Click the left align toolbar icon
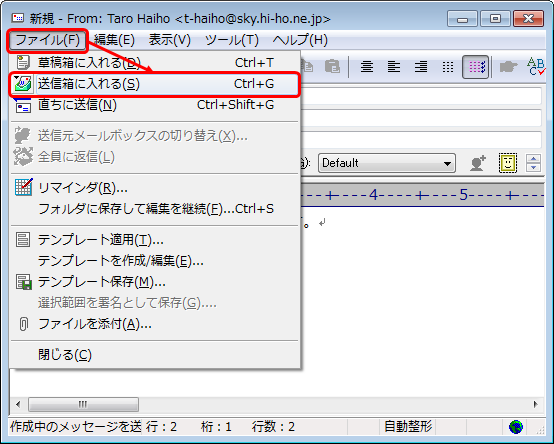The width and height of the screenshot is (554, 444). tap(394, 66)
